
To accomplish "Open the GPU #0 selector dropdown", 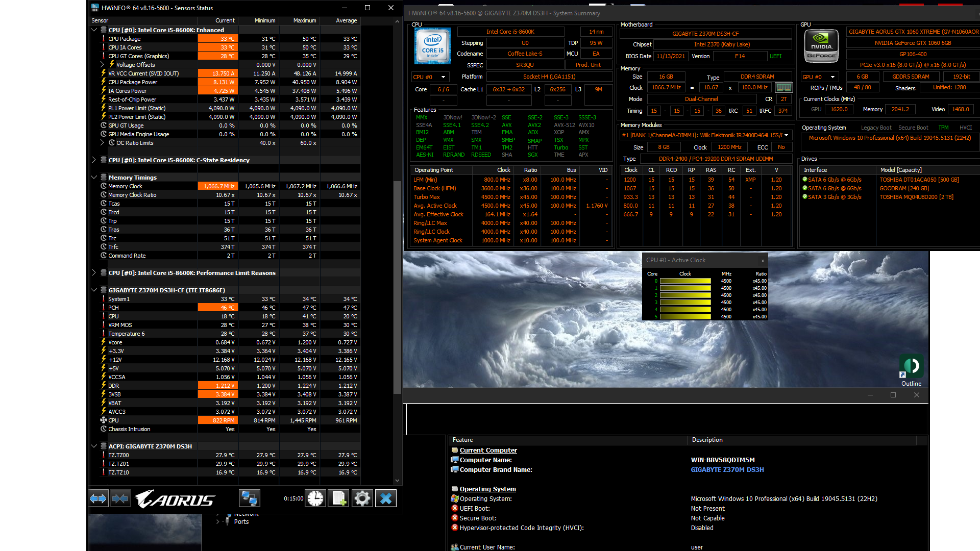I will click(832, 77).
